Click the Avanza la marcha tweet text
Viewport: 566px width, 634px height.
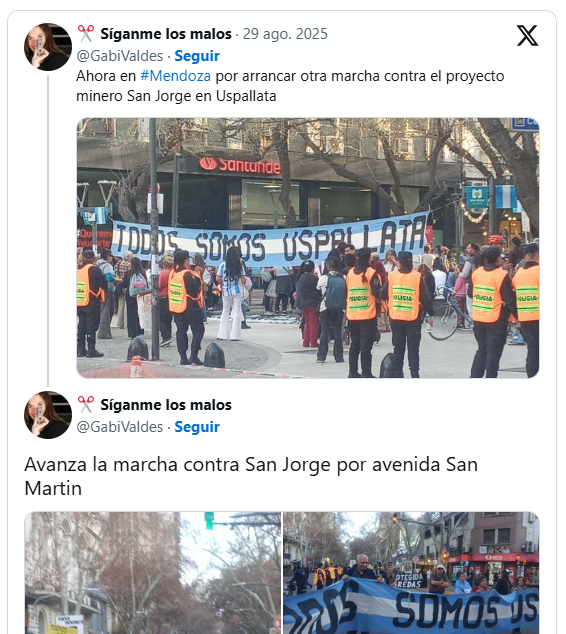coord(251,476)
